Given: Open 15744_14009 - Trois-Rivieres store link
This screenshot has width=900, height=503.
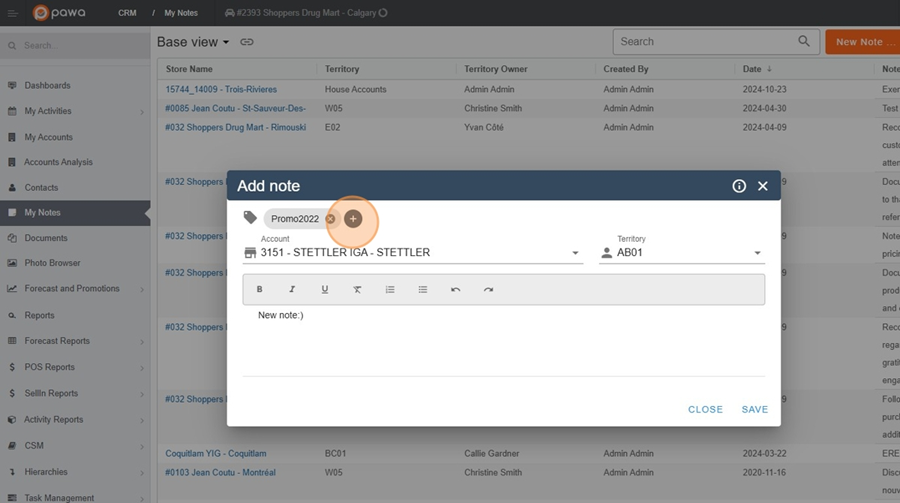Looking at the screenshot, I should 221,89.
